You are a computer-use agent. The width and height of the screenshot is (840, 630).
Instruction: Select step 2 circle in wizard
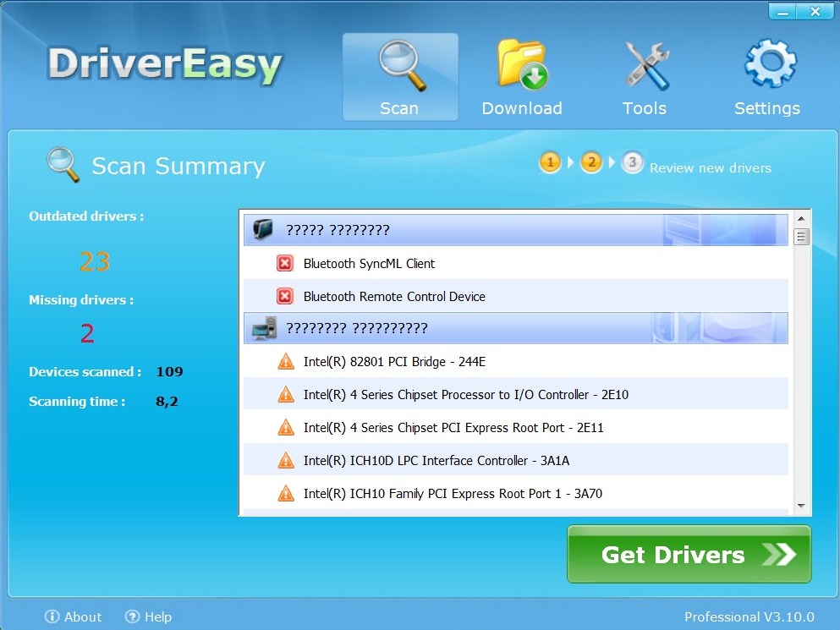coord(591,162)
